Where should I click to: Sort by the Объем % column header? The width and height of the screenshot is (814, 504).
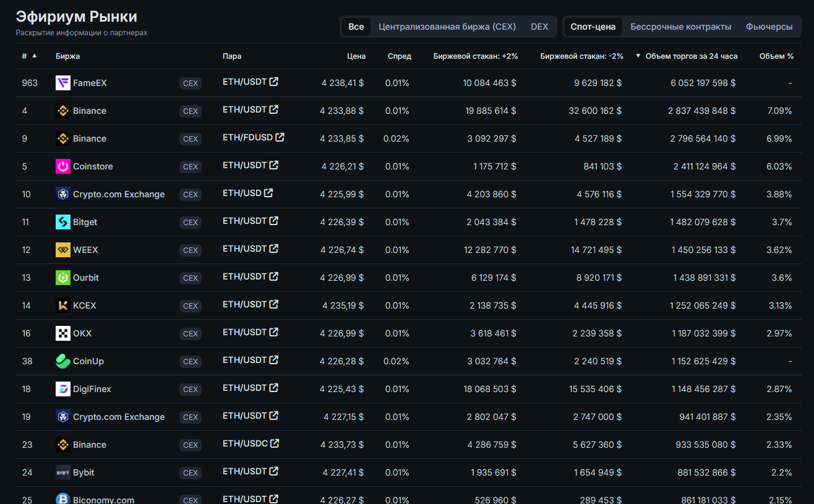tap(776, 56)
